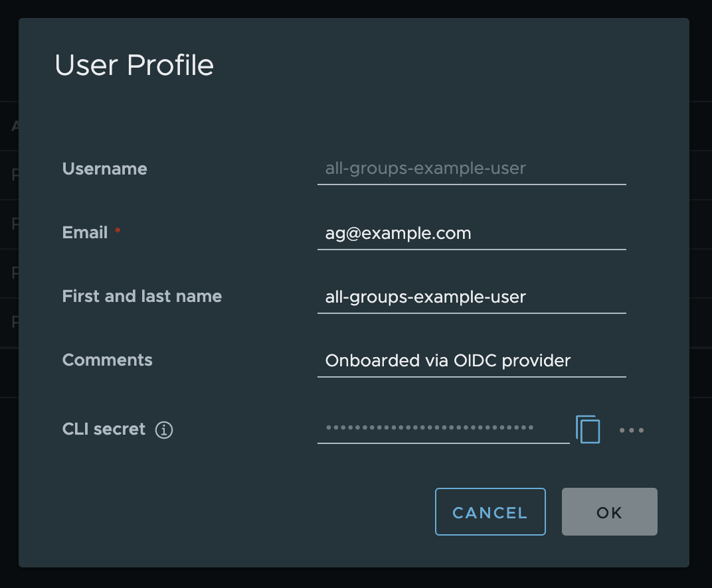The image size is (712, 588).
Task: Open the CLI secret more-options ellipsis
Action: coord(631,430)
